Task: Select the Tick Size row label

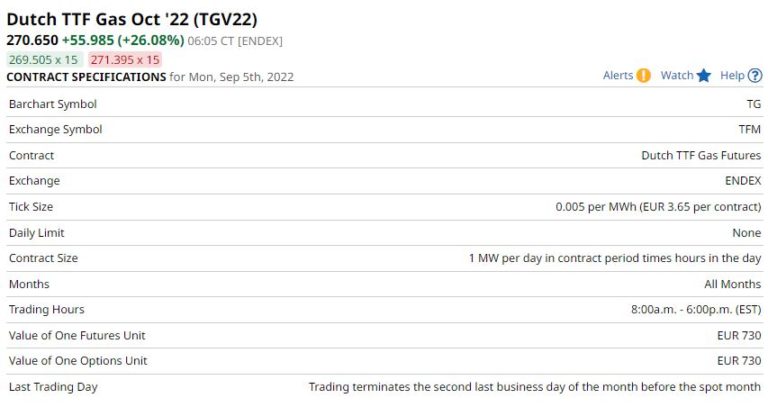Action: [x=31, y=207]
